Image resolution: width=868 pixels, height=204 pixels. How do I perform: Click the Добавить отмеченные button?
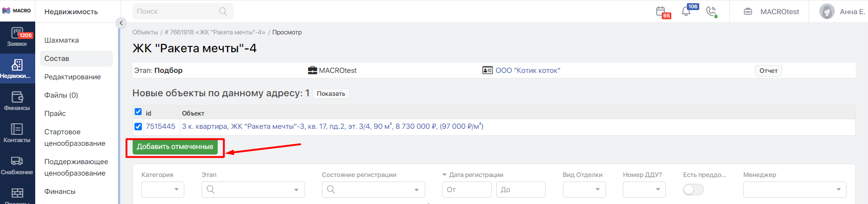coord(175,147)
